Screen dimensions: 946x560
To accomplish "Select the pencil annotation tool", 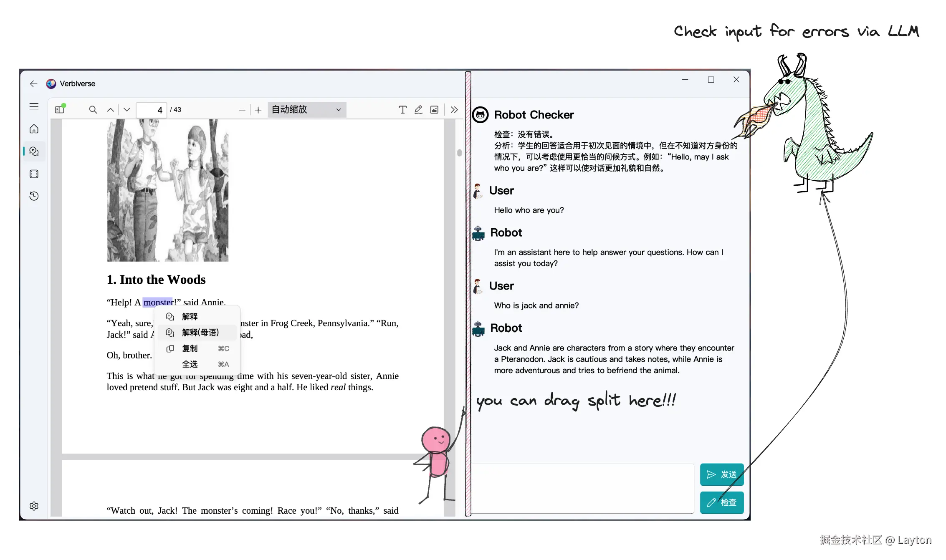I will coord(418,110).
